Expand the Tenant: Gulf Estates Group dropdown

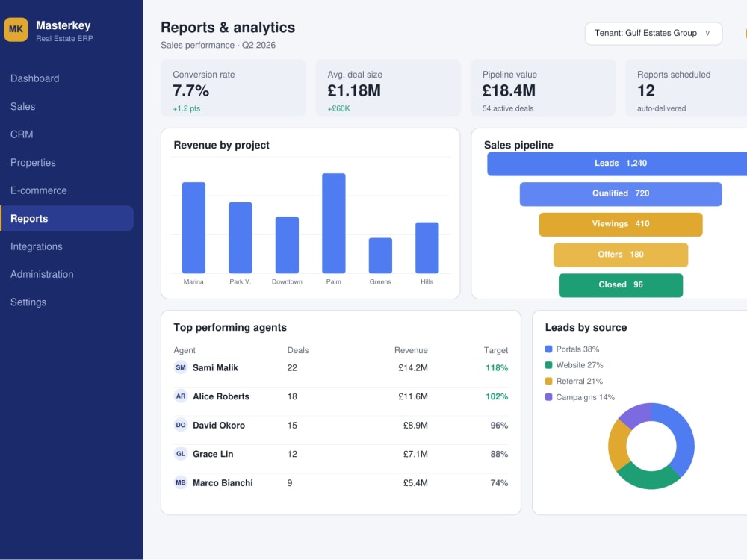[x=653, y=34]
